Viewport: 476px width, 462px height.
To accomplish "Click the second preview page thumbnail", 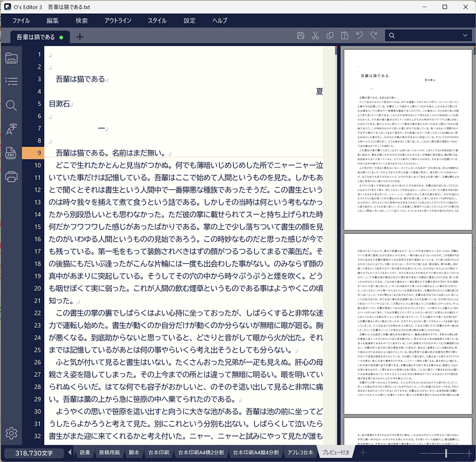I will [408, 324].
